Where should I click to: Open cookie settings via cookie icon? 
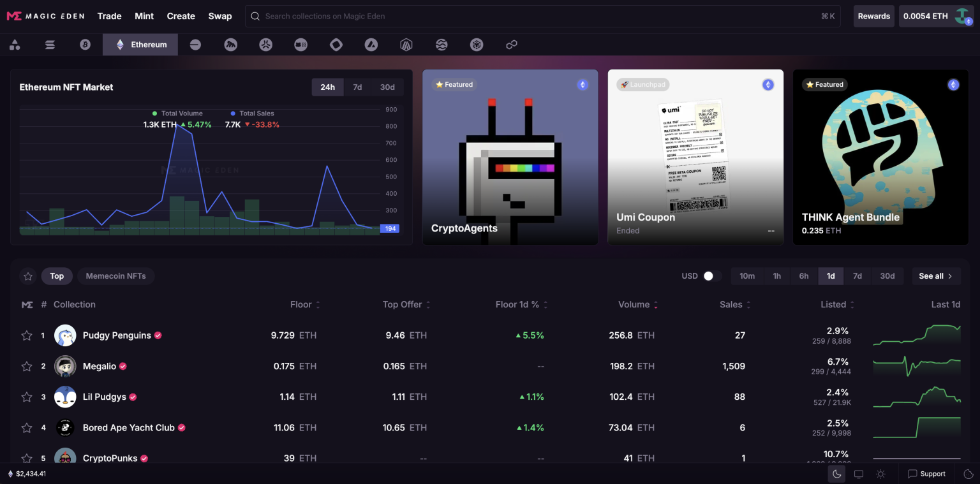click(x=970, y=474)
